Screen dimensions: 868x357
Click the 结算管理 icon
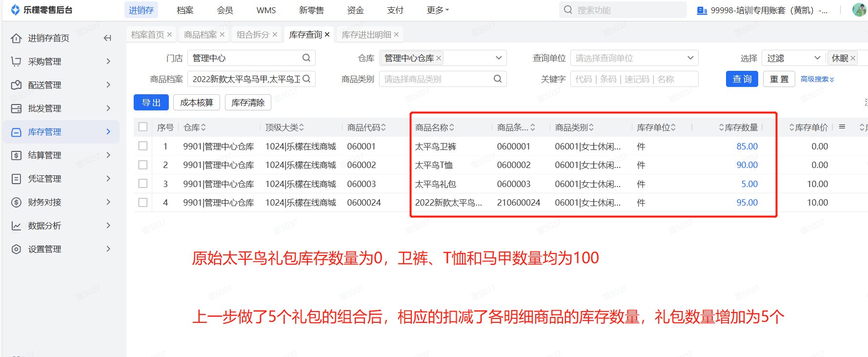point(16,155)
